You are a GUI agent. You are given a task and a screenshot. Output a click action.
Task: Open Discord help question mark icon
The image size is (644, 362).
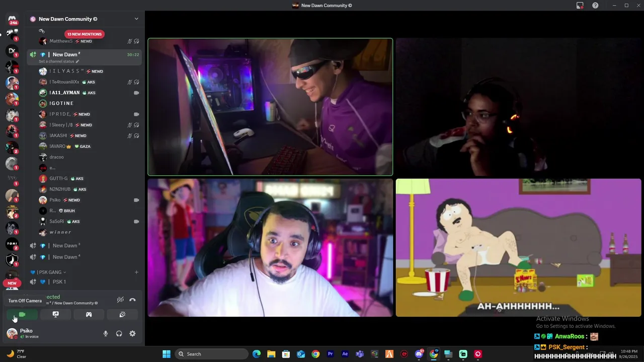(x=595, y=6)
